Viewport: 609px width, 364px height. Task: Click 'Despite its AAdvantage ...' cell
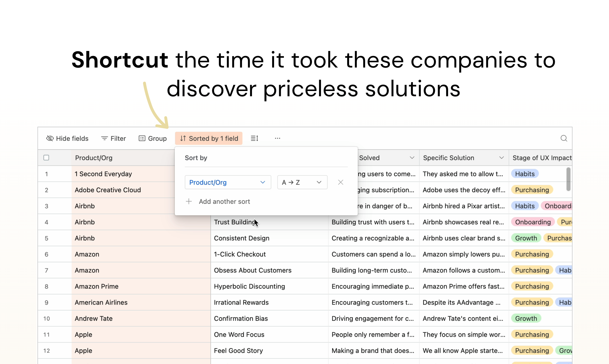pyautogui.click(x=464, y=302)
